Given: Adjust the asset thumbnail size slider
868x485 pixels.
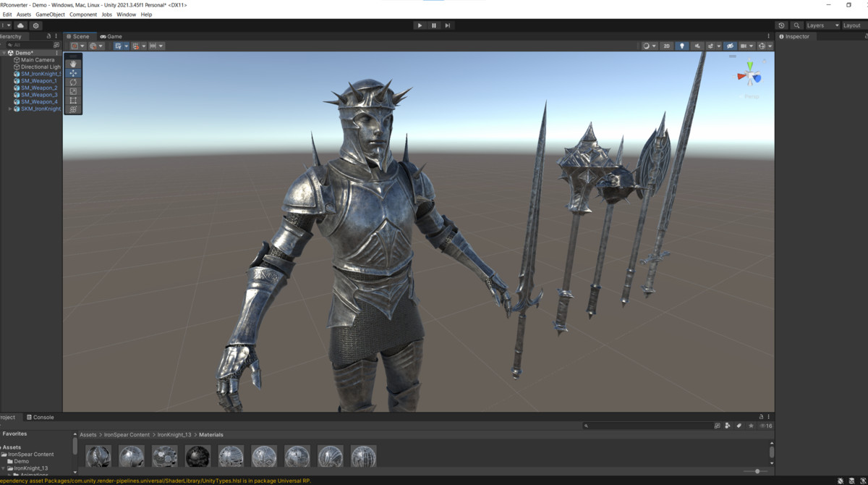Looking at the screenshot, I should [x=757, y=471].
